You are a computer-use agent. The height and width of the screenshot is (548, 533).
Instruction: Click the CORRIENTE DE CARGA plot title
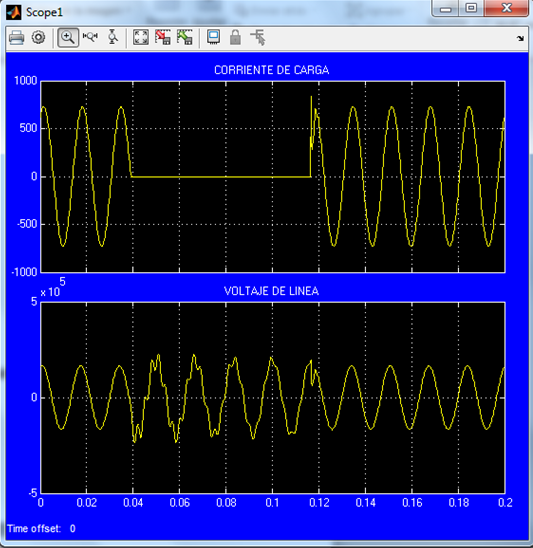(272, 70)
